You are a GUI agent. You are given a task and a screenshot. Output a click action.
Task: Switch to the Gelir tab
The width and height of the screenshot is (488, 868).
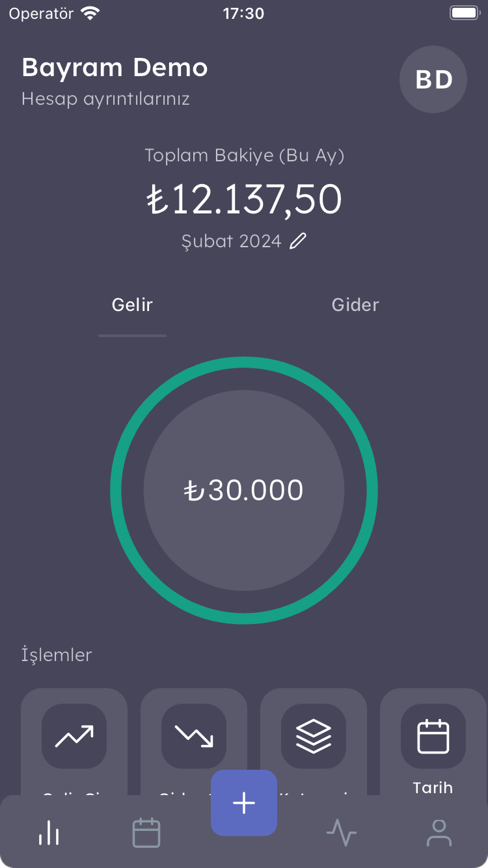point(132,305)
